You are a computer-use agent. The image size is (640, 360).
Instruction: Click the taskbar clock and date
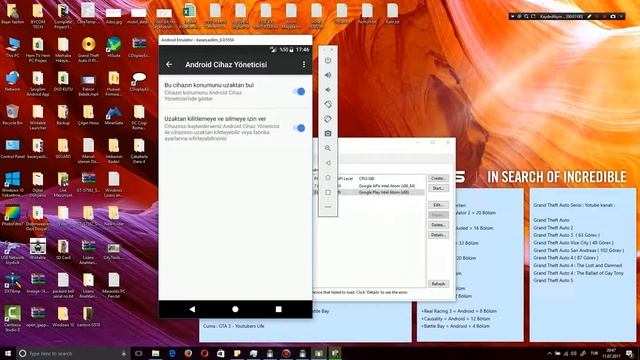[611, 353]
